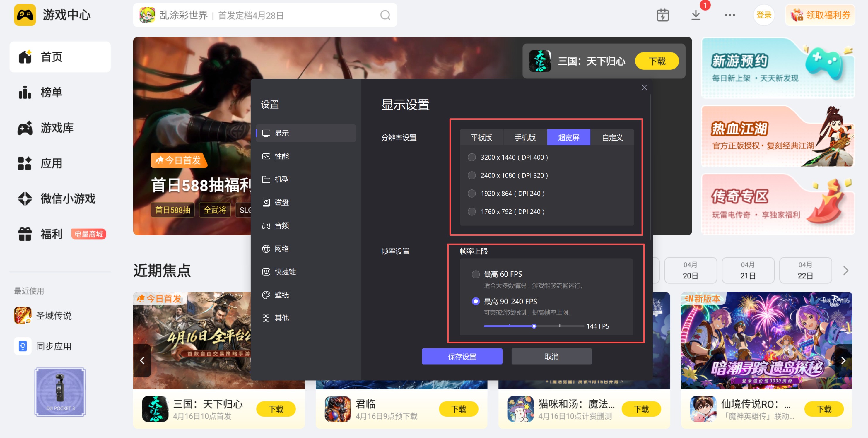Screen dimensions: 868x438
Task: Click the three-dot more options icon
Action: coord(729,15)
